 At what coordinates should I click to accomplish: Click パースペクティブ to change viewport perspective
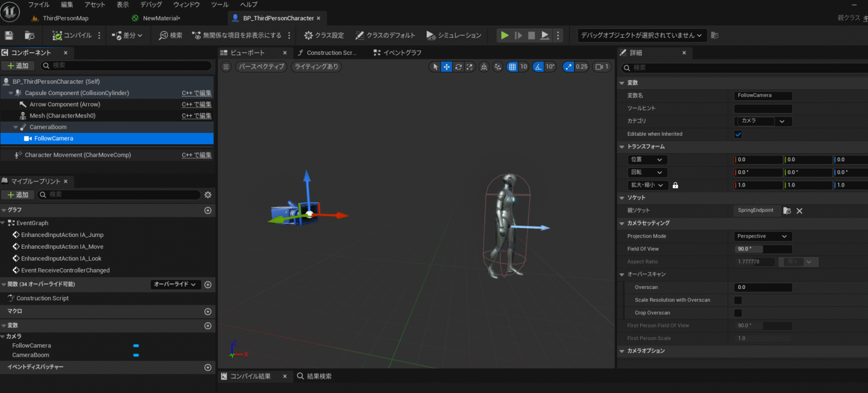(261, 66)
